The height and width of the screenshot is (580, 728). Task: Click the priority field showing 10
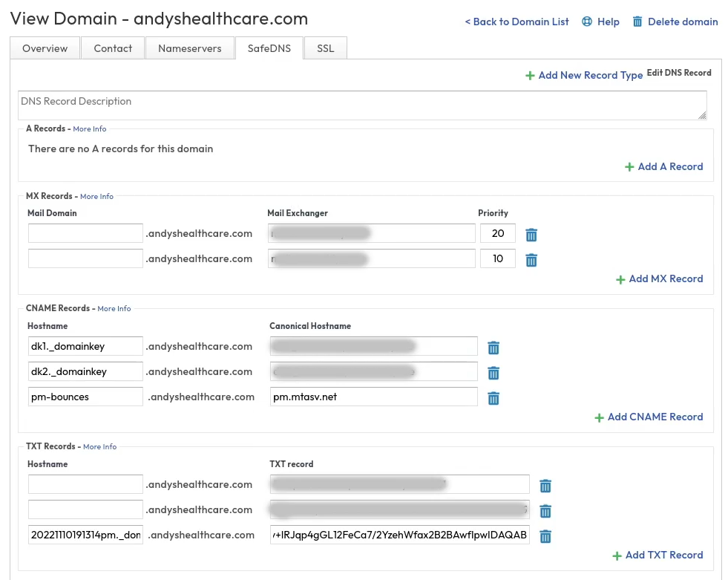click(498, 258)
